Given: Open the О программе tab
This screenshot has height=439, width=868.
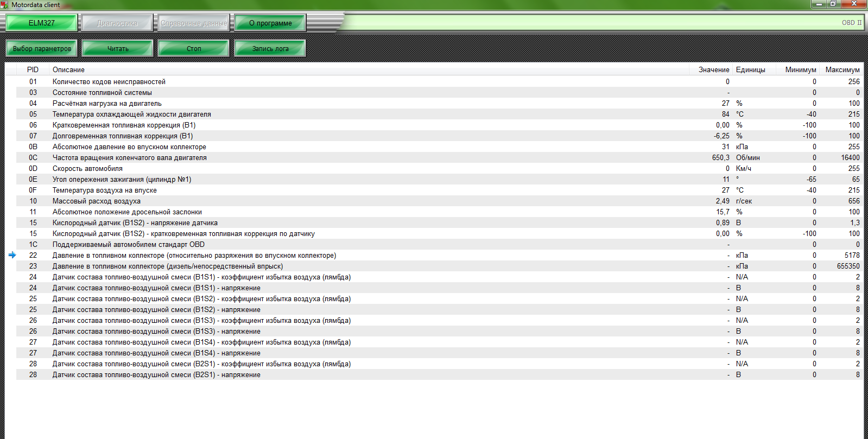Looking at the screenshot, I should 270,23.
